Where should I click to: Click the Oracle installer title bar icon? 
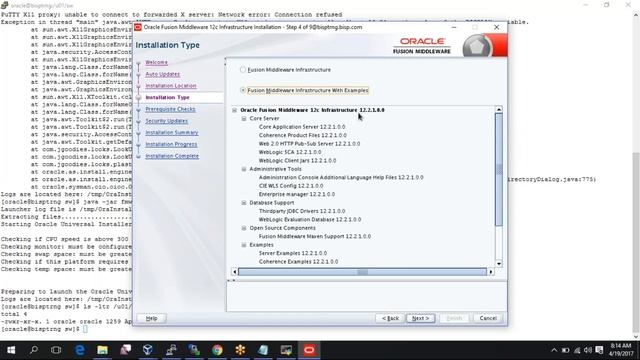coord(138,27)
